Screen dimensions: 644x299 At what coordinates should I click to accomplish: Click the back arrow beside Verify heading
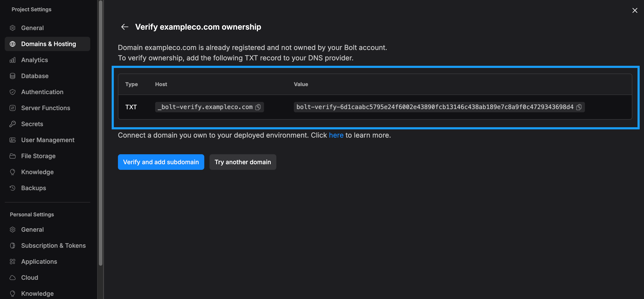(x=124, y=27)
